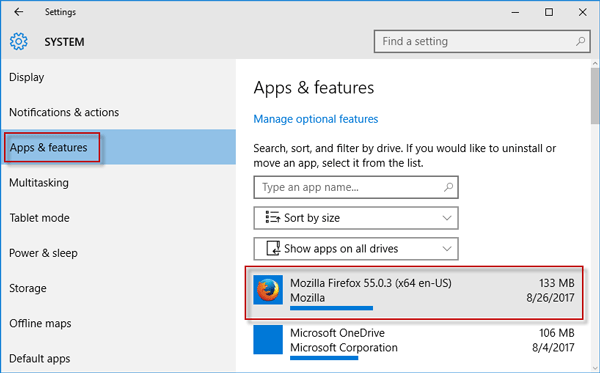Image resolution: width=600 pixels, height=373 pixels.
Task: Minimize the Settings window
Action: 515,12
